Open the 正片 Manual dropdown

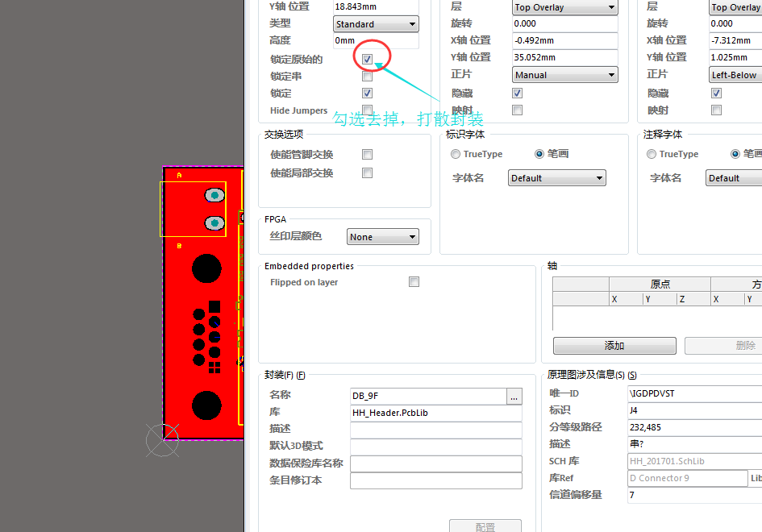coord(564,75)
